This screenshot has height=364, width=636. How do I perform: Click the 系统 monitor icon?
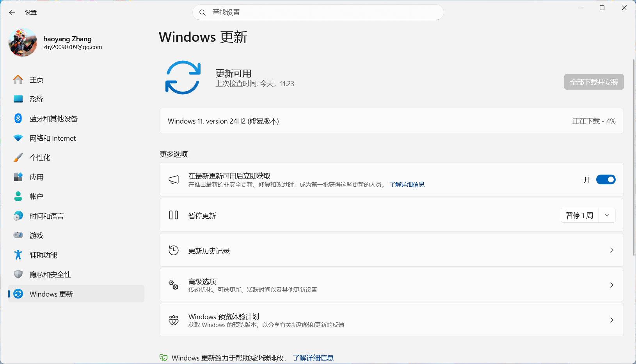tap(18, 99)
